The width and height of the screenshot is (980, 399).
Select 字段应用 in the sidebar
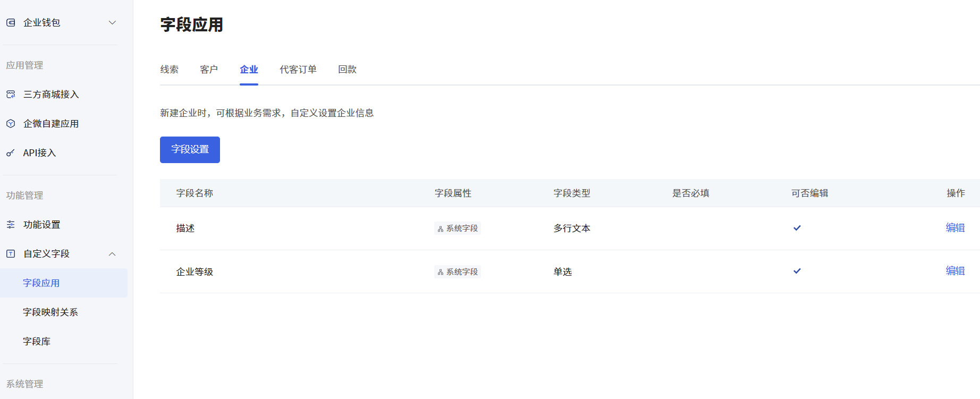[64, 283]
